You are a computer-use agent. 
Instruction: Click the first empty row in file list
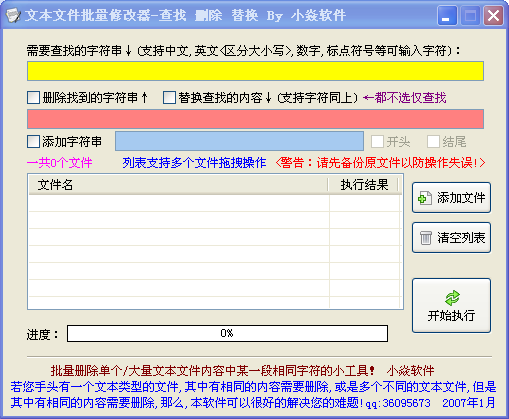pyautogui.click(x=215, y=203)
